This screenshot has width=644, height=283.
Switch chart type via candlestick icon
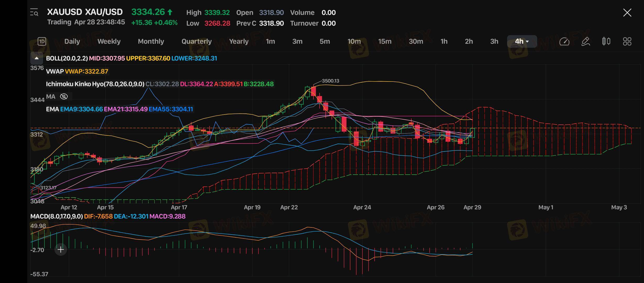(606, 41)
